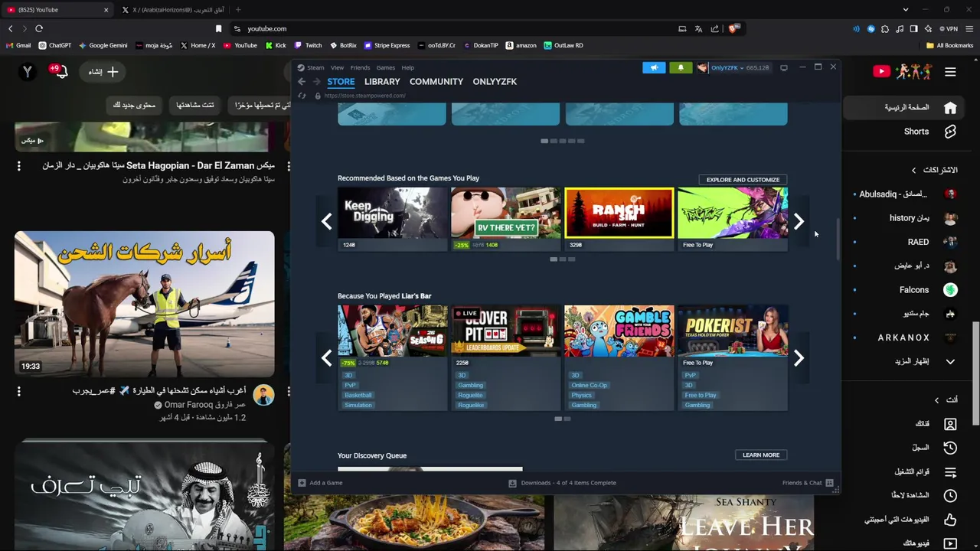Open Friends & Chat icon in Steam
Screen dimensions: 980x551
pos(829,483)
